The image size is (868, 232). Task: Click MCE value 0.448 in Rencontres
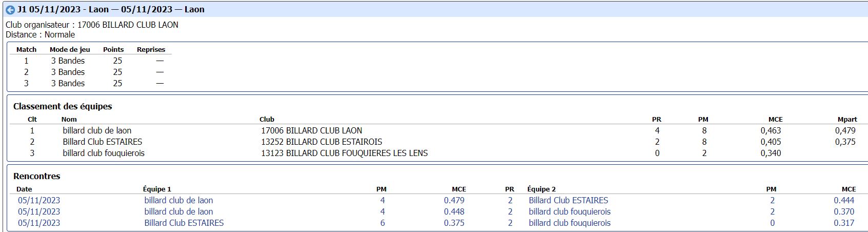tap(454, 212)
